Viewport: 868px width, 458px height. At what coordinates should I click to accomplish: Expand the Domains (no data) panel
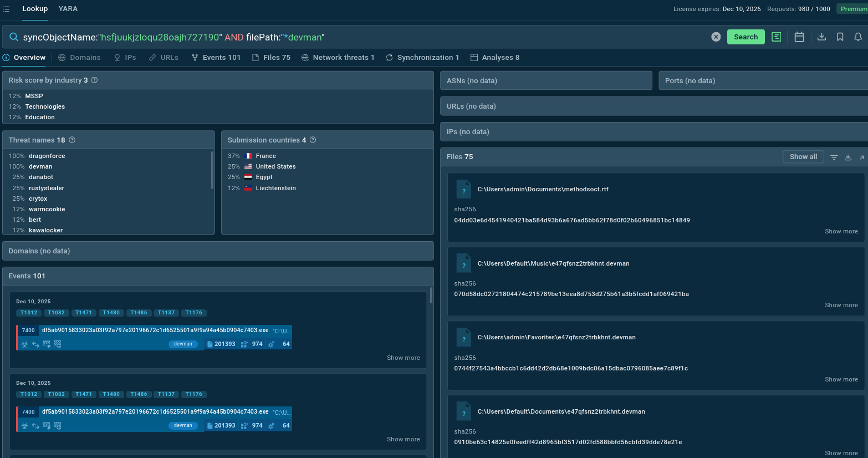pyautogui.click(x=218, y=251)
